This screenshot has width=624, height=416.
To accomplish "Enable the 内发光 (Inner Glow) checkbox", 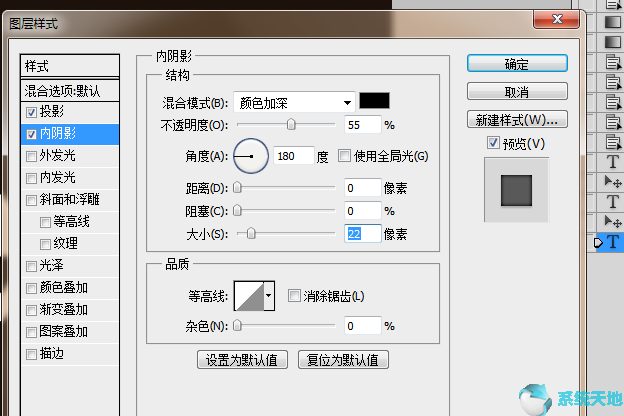I will 31,178.
